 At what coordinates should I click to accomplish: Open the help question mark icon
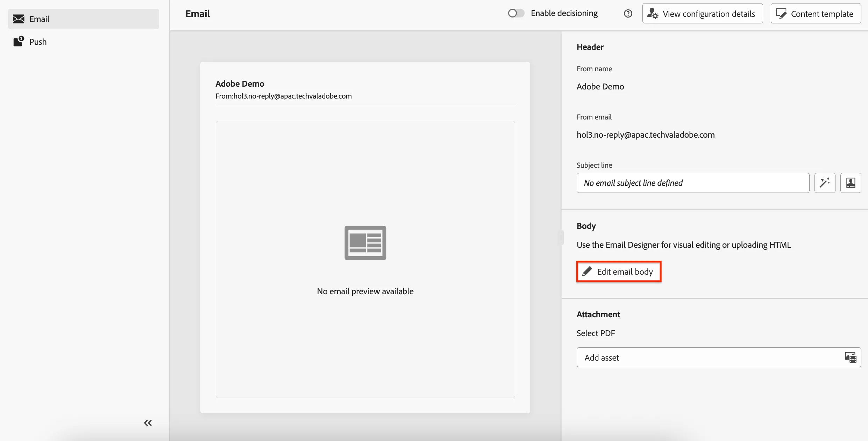[x=628, y=14]
